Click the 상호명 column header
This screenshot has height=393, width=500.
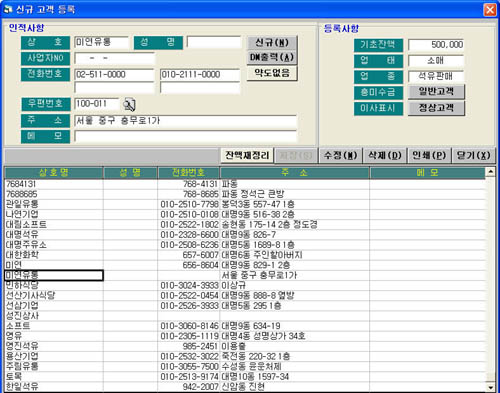[x=54, y=173]
